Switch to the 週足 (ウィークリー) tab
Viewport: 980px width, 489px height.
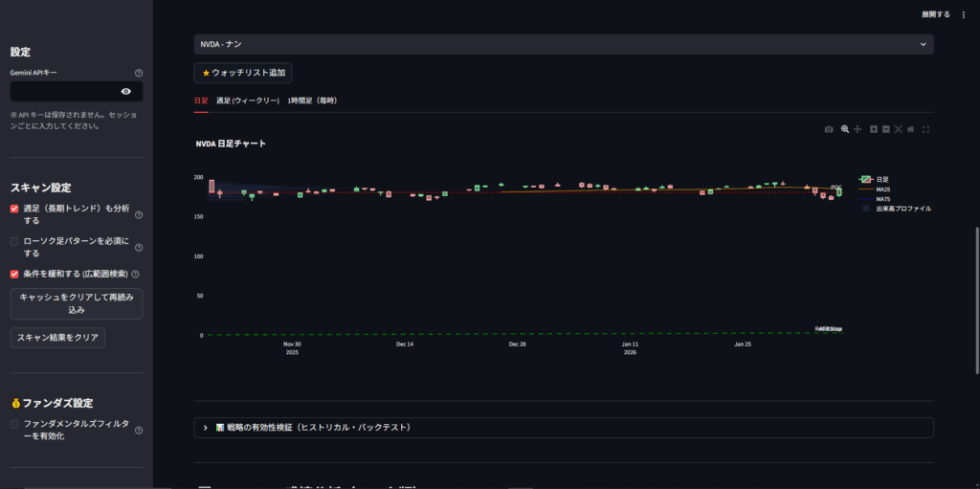[247, 100]
